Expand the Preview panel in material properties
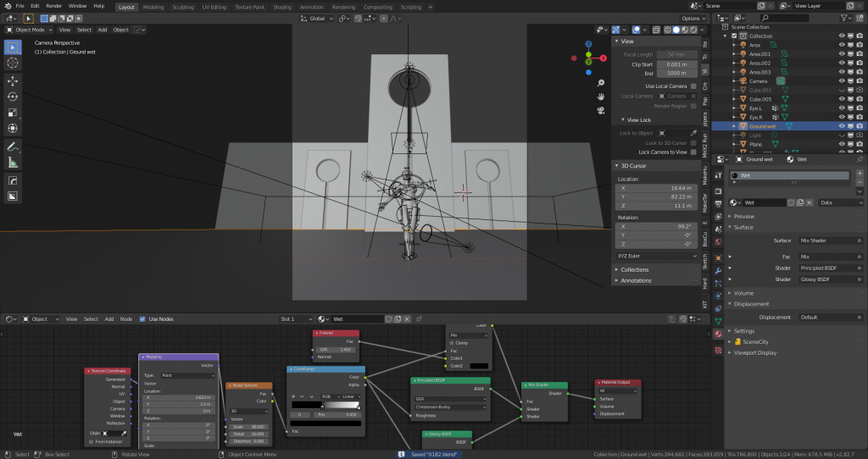Image resolution: width=868 pixels, height=459 pixels. point(743,217)
